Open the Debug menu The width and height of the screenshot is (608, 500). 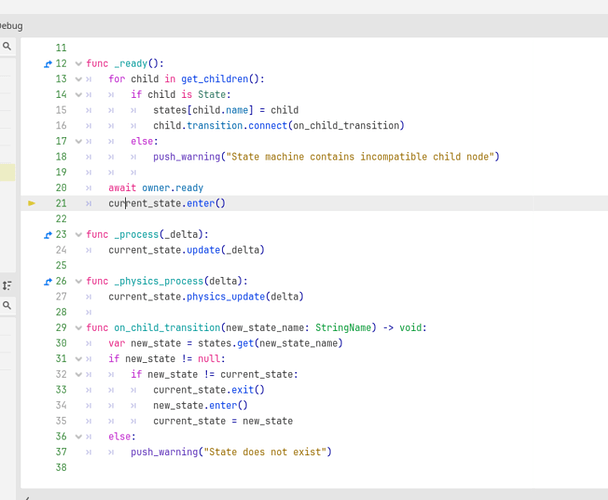coord(10,25)
